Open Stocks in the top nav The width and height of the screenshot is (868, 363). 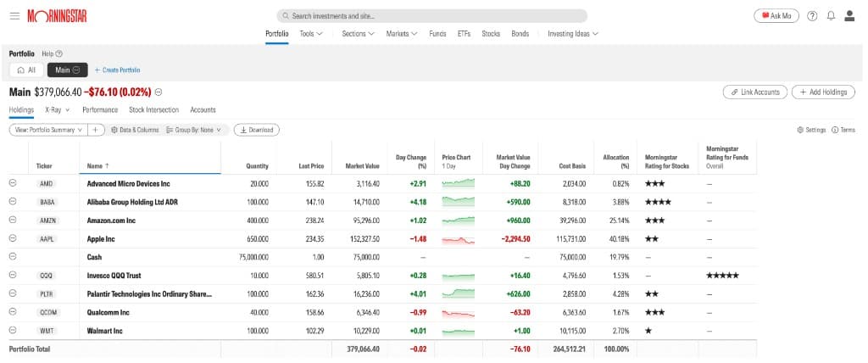491,34
